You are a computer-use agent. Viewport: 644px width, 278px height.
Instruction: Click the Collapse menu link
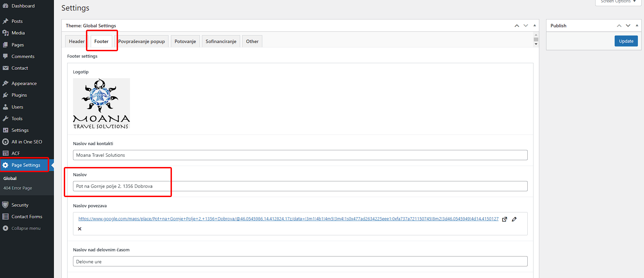[26, 228]
